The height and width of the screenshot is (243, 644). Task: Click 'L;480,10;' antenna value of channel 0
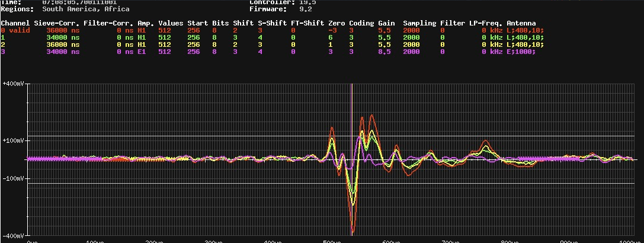point(526,30)
